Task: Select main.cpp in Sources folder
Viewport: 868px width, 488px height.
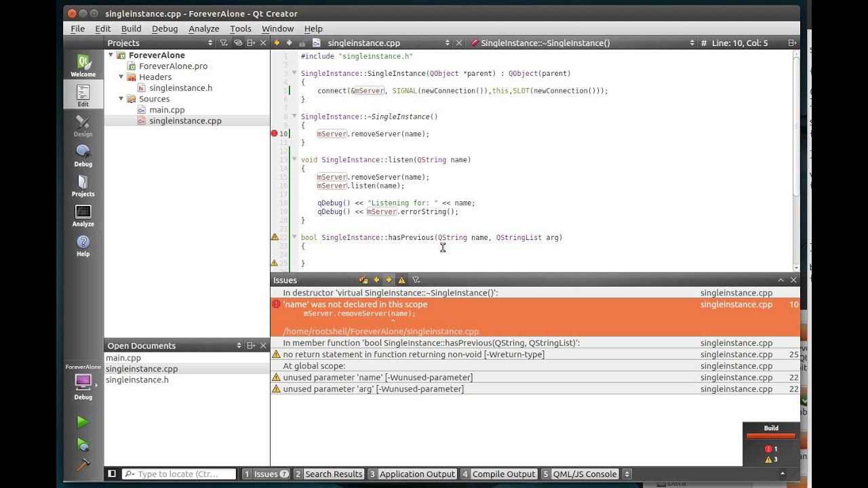Action: (167, 109)
